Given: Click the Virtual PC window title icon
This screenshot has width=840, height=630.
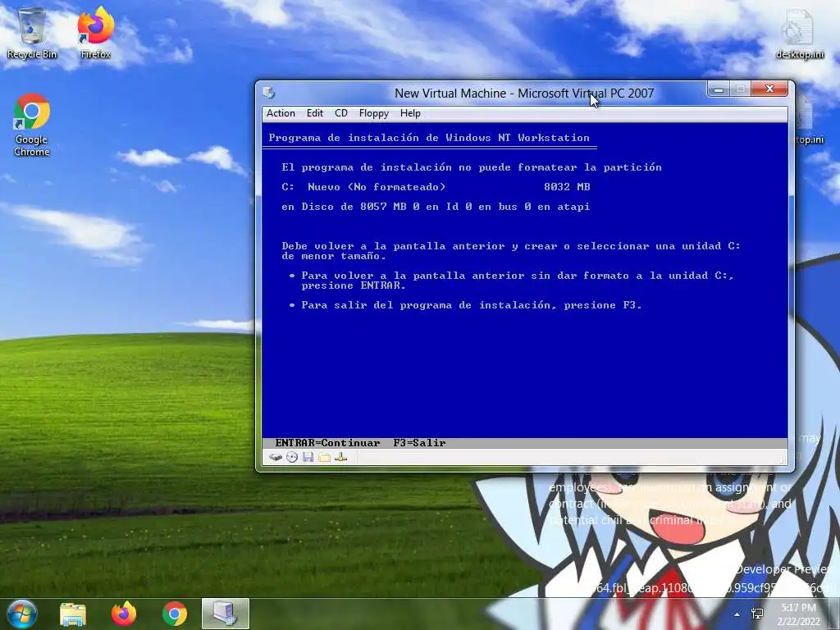Looking at the screenshot, I should [269, 93].
